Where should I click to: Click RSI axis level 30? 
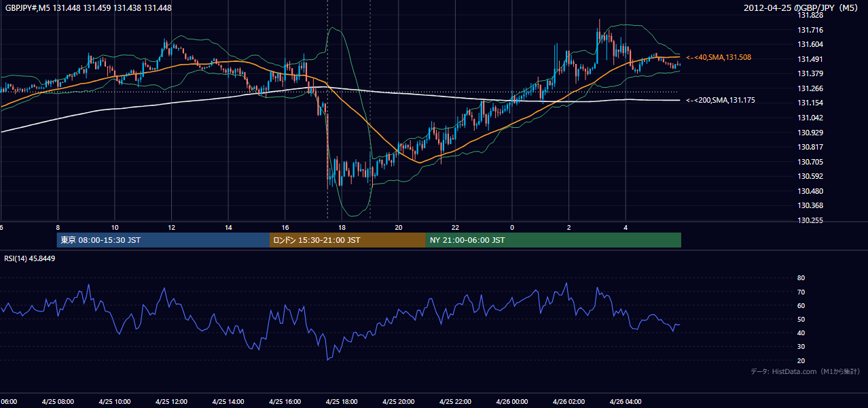coord(801,347)
